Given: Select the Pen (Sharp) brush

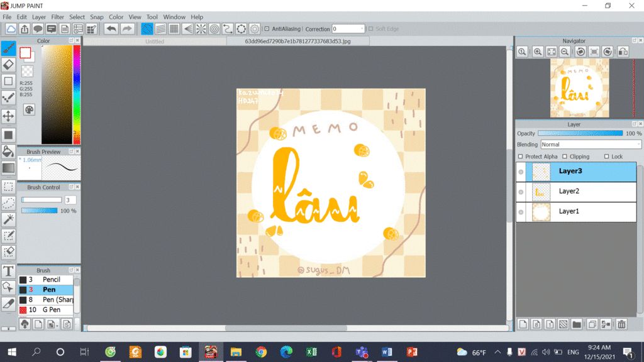Looking at the screenshot, I should [x=45, y=300].
